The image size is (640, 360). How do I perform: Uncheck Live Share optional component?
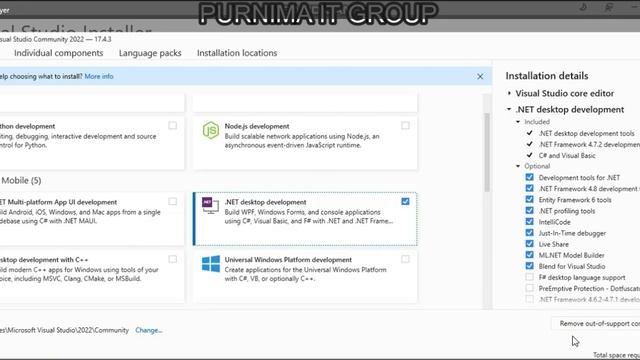529,244
